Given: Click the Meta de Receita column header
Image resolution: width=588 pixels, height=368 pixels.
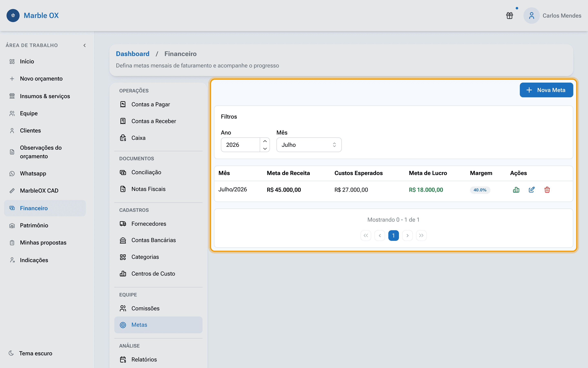Looking at the screenshot, I should (288, 173).
